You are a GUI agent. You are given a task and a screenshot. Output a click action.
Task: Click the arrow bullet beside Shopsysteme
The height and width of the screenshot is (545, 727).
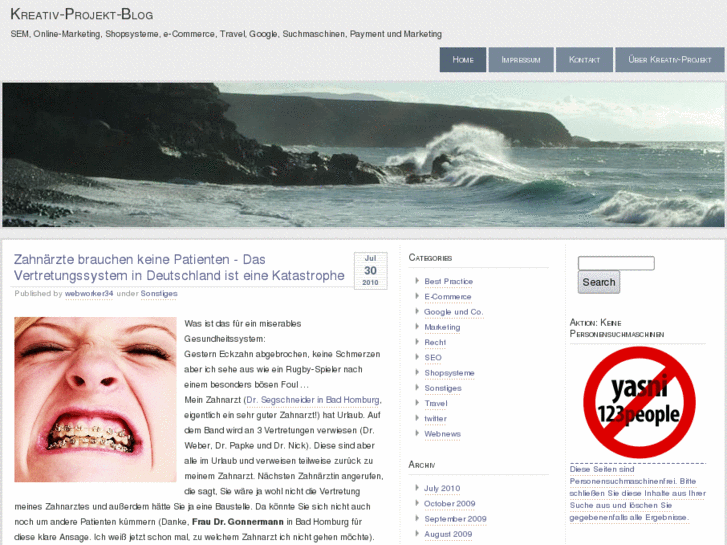(x=417, y=372)
